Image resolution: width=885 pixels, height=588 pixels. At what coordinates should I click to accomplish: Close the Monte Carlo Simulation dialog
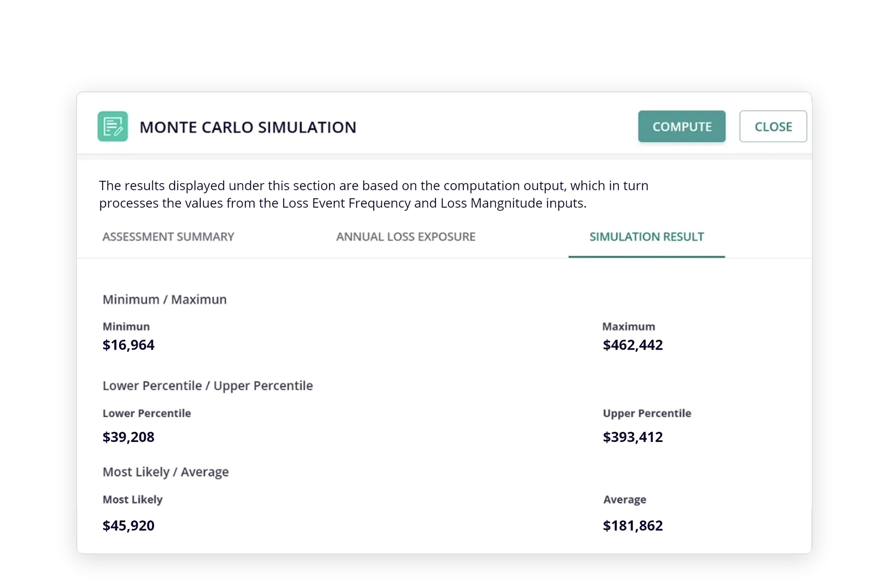(x=773, y=127)
